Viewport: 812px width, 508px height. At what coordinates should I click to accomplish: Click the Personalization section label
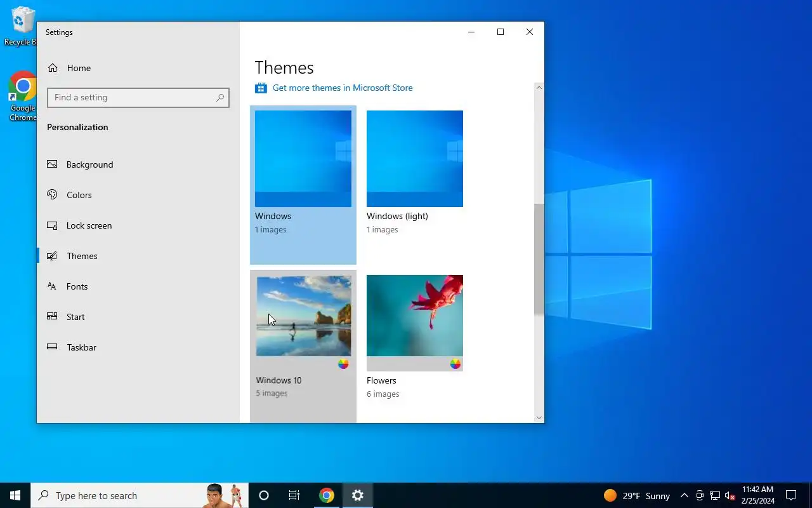77,127
